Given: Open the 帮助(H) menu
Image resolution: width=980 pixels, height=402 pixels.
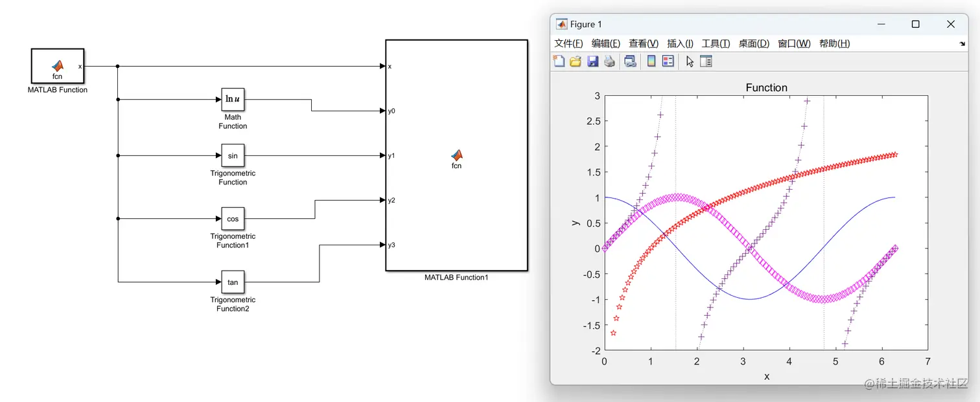Looking at the screenshot, I should 834,43.
